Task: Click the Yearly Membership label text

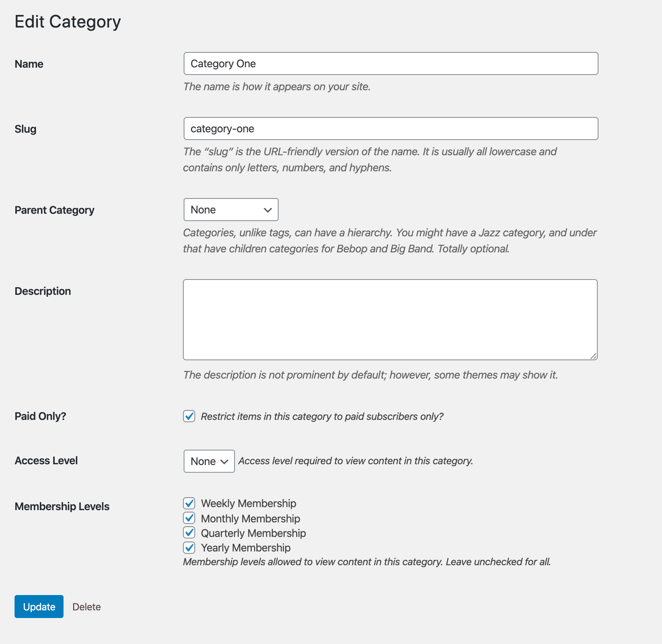Action: point(246,548)
